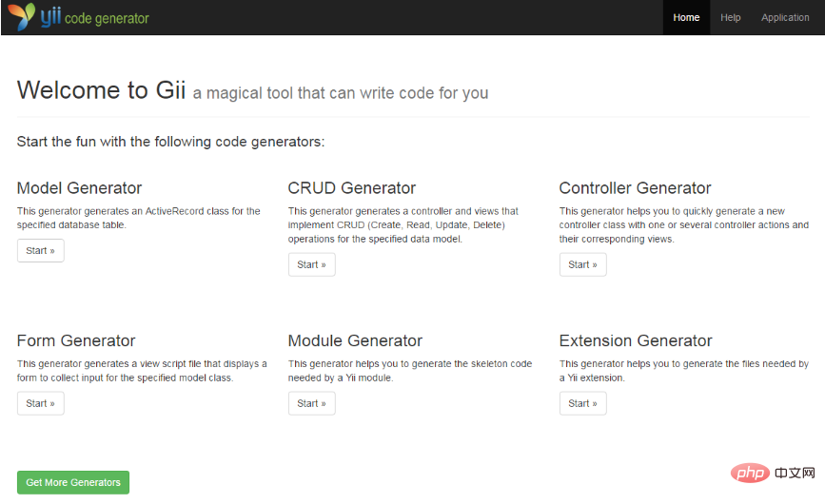
Task: Click the Form Generator heading
Action: point(76,340)
